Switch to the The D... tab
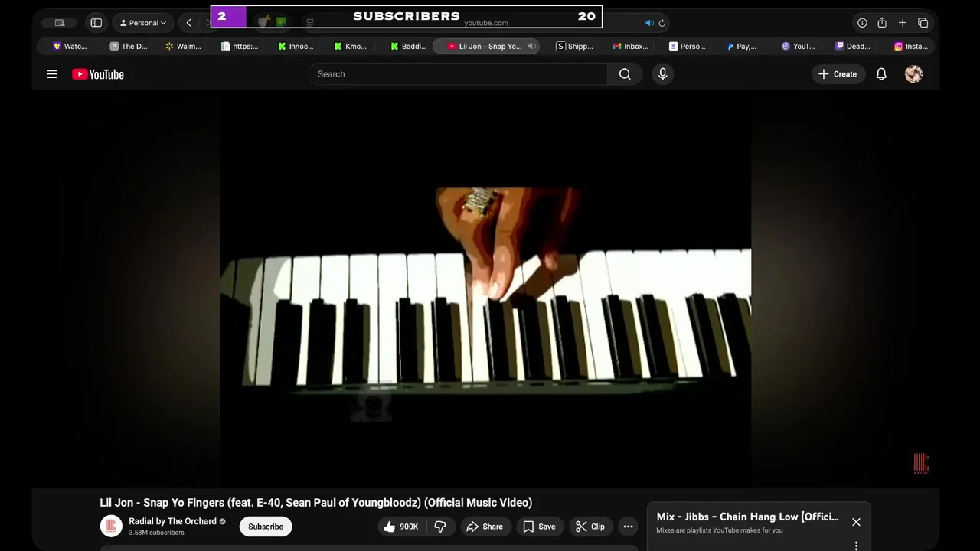 [129, 46]
